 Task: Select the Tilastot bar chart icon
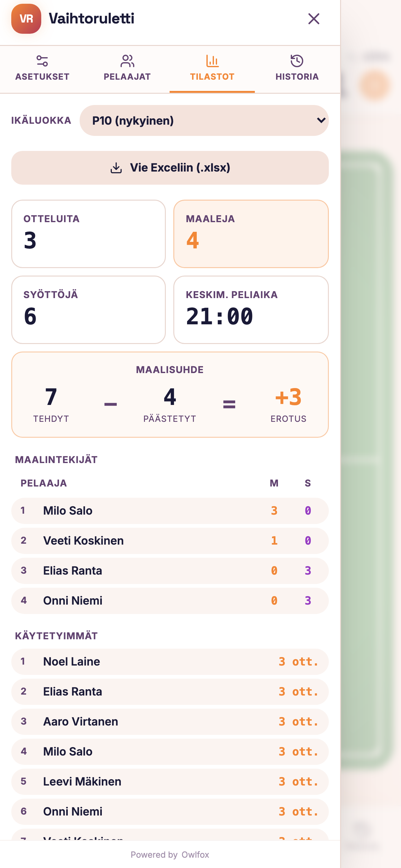click(x=212, y=61)
